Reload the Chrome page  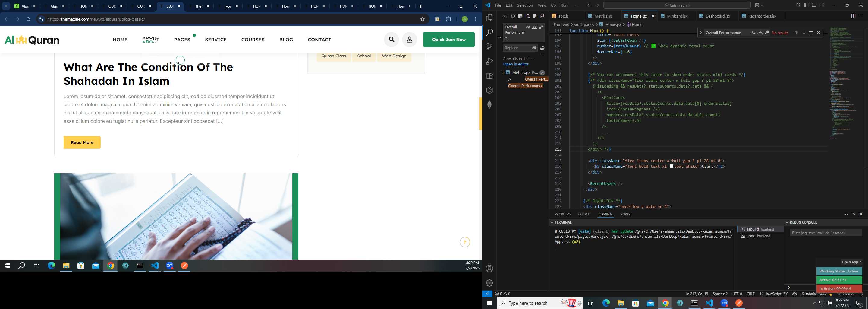coord(28,19)
